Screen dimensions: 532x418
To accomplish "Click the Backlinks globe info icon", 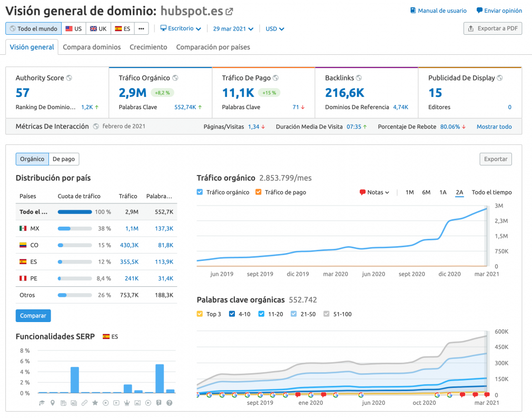I will [x=359, y=78].
